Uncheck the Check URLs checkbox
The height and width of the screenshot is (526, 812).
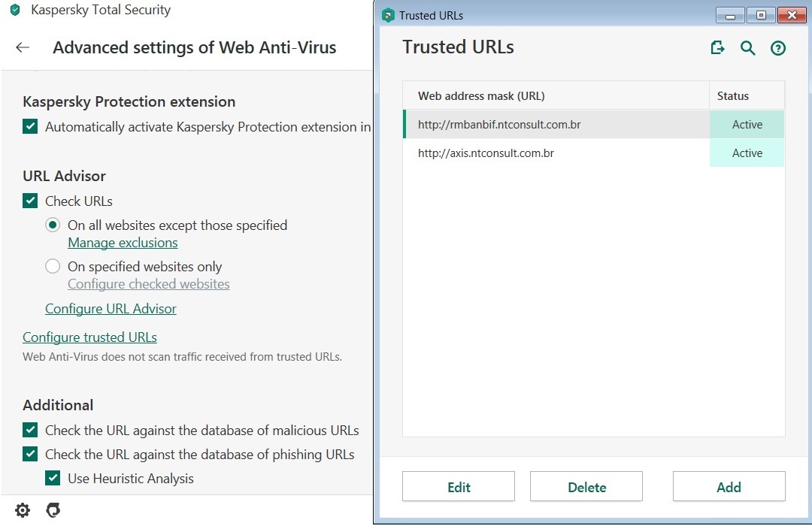click(x=30, y=201)
